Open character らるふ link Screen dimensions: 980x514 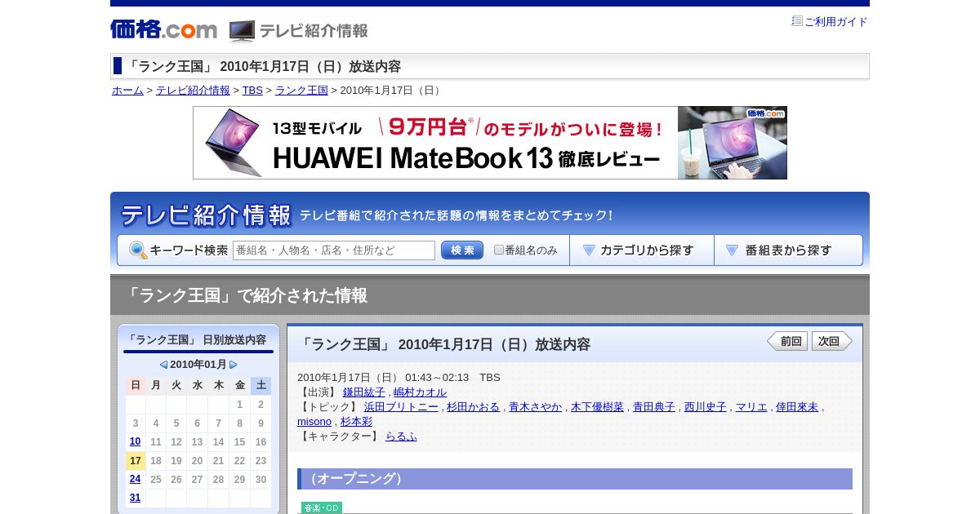(401, 436)
